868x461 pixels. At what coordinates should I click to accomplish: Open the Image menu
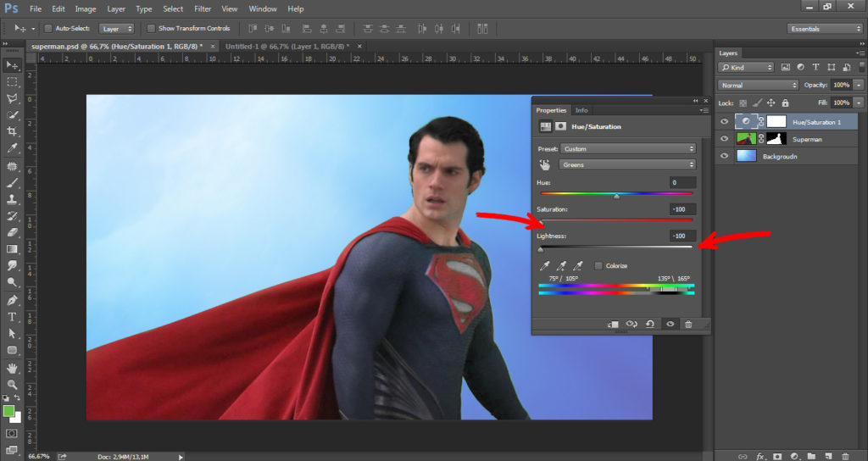[x=86, y=8]
